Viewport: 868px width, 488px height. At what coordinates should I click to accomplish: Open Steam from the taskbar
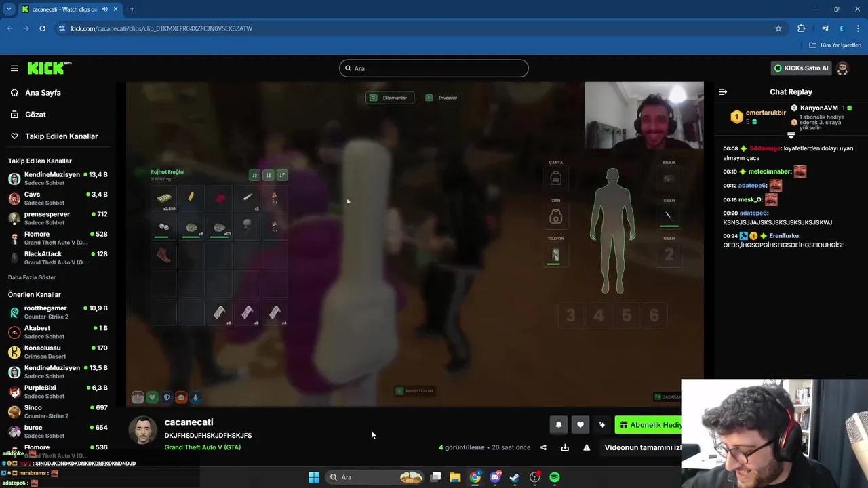(515, 477)
